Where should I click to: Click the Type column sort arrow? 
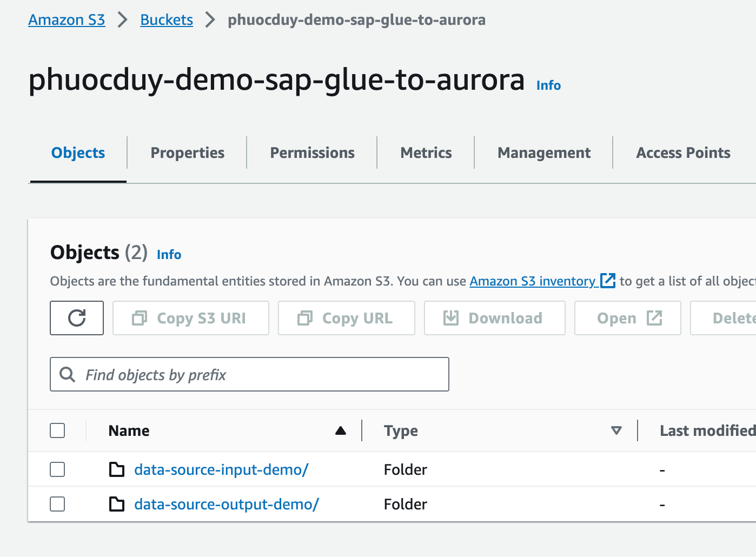pyautogui.click(x=616, y=430)
